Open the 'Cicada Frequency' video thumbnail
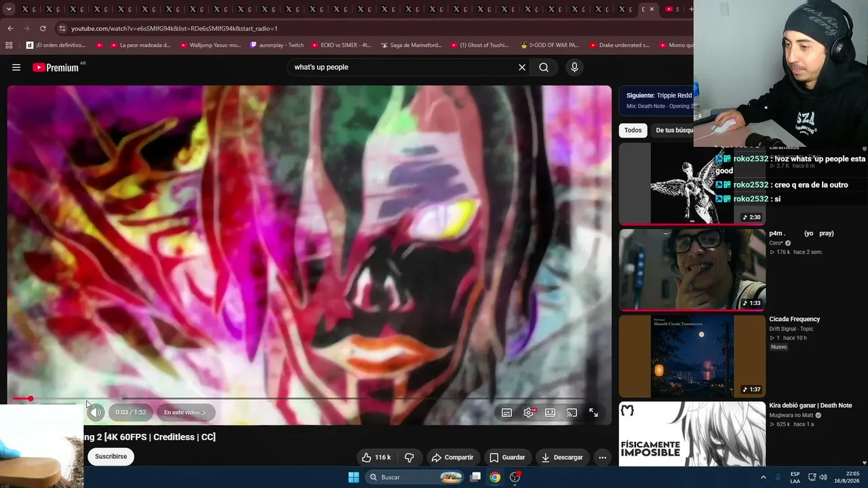Viewport: 868px width, 488px height. pos(692,355)
